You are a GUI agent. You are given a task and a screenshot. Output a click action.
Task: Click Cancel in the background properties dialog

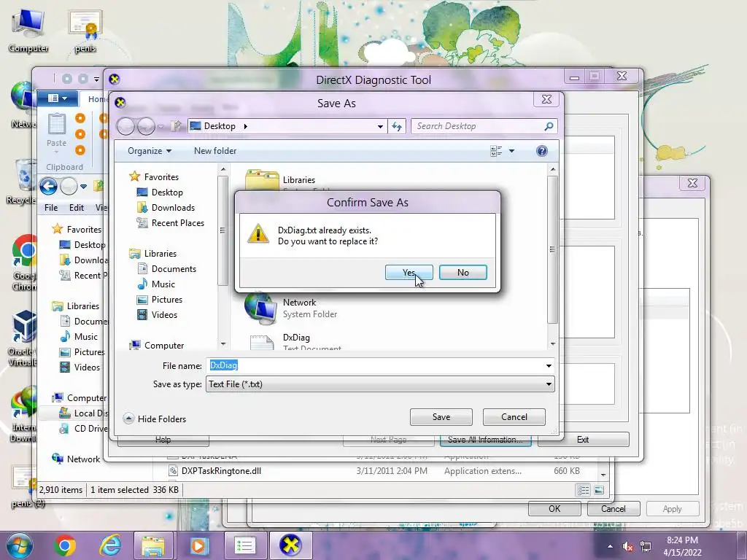(613, 508)
